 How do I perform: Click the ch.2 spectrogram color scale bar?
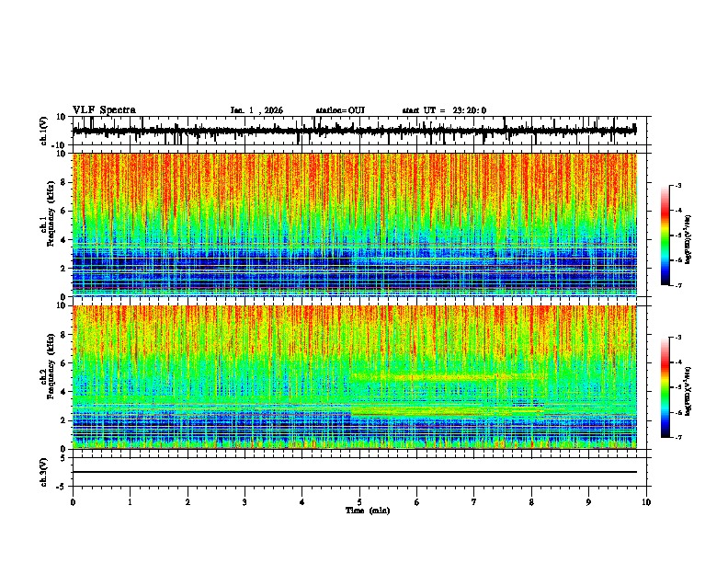(665, 387)
